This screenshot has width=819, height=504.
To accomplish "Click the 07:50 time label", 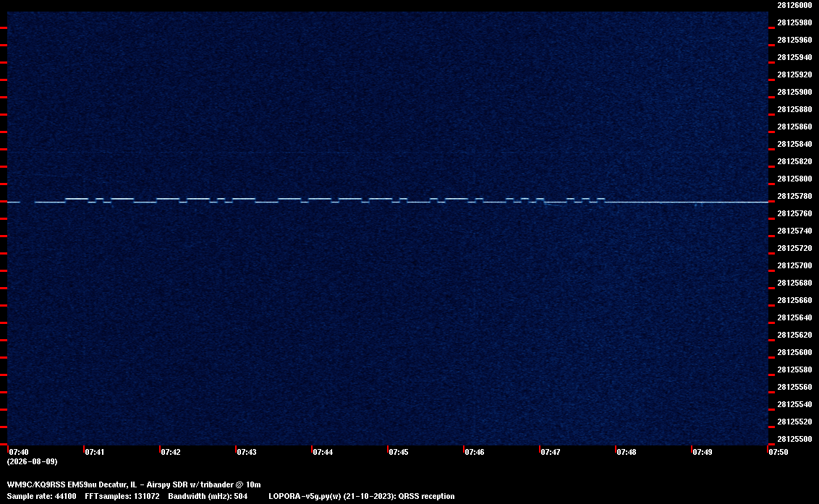I will (778, 452).
